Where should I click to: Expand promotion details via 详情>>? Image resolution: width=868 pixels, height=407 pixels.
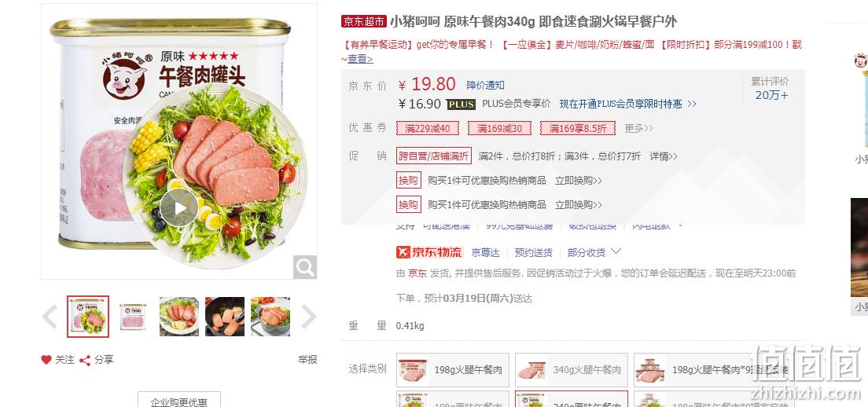(663, 156)
